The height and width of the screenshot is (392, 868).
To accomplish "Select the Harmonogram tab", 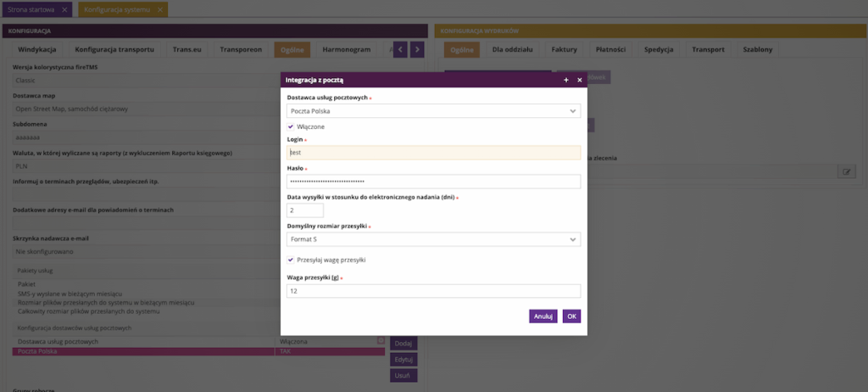I will pos(347,49).
